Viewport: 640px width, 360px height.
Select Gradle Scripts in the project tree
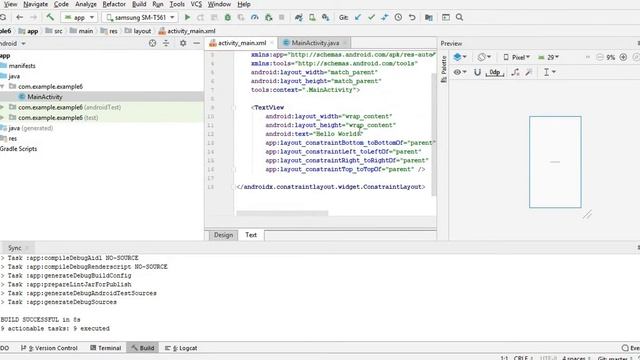18,149
